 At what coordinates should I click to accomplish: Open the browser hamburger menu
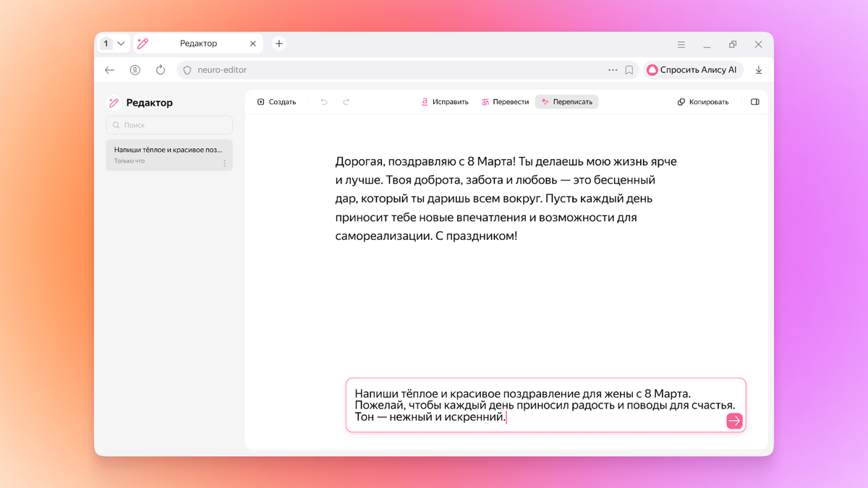click(x=681, y=45)
